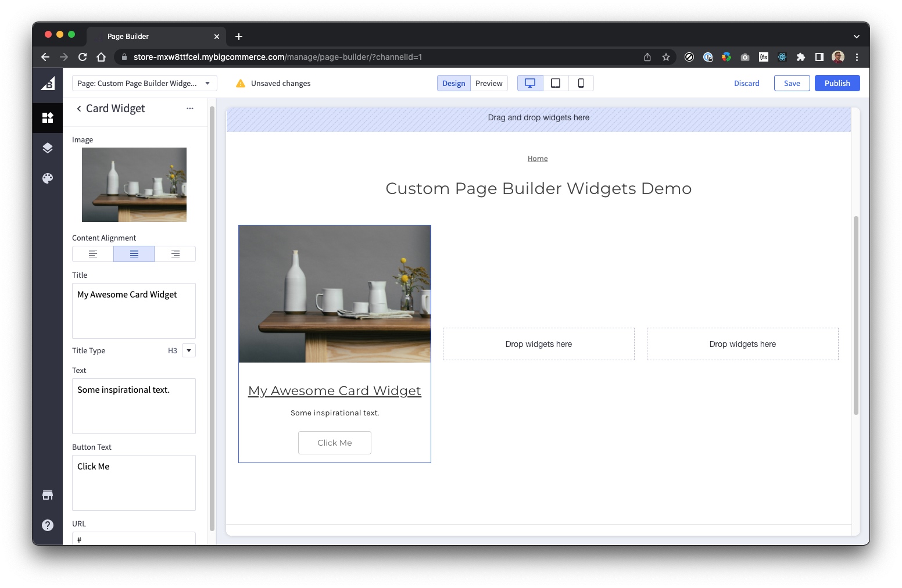
Task: Open the Home breadcrumb link
Action: [x=538, y=158]
